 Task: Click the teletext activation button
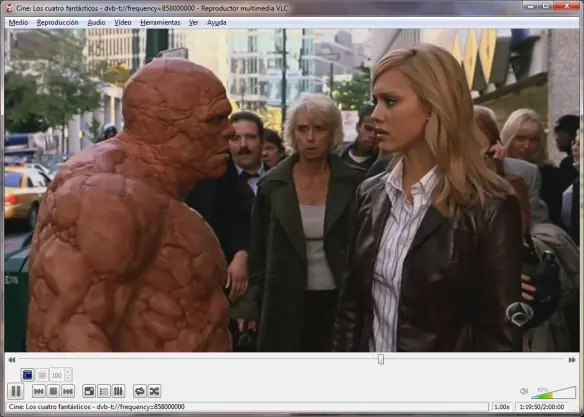(x=28, y=375)
